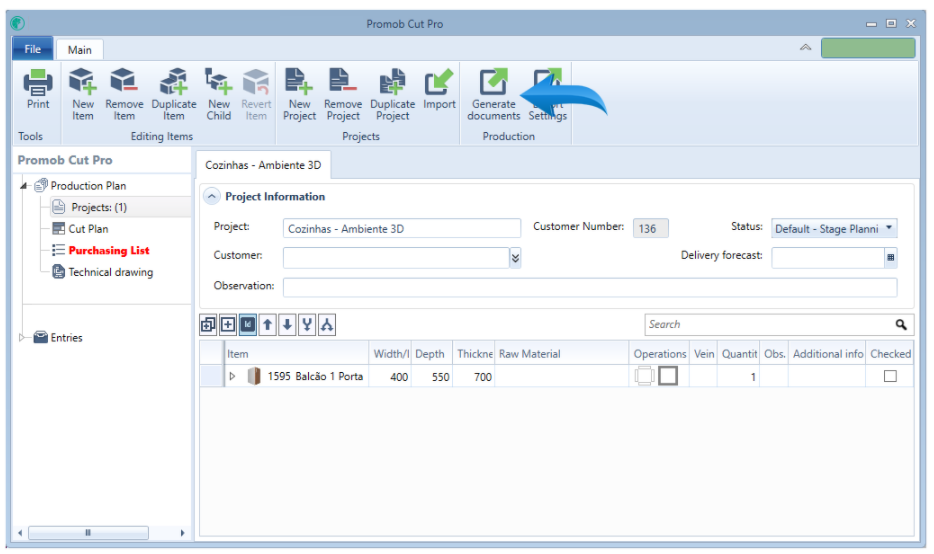Open the Purchasing List

(x=108, y=250)
